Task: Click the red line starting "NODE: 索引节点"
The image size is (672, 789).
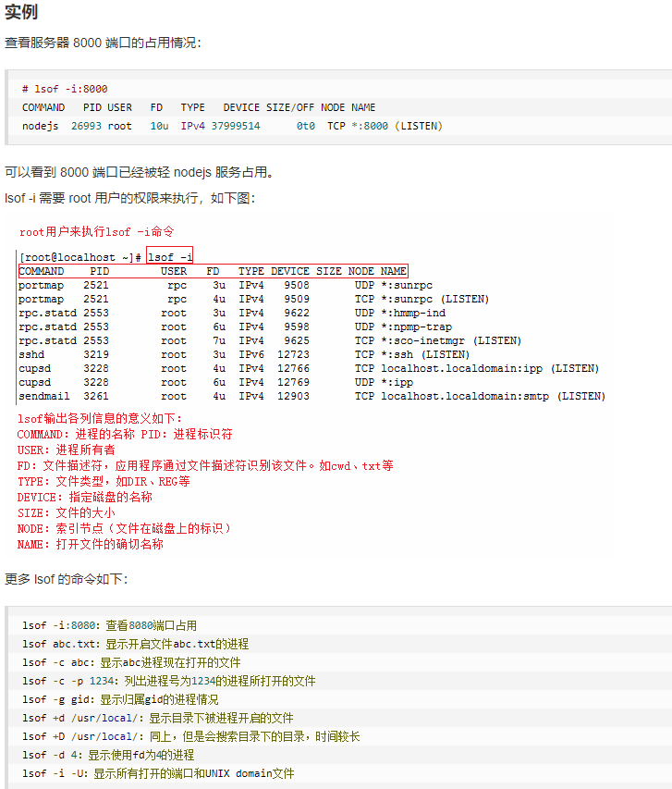Action: pyautogui.click(x=124, y=528)
